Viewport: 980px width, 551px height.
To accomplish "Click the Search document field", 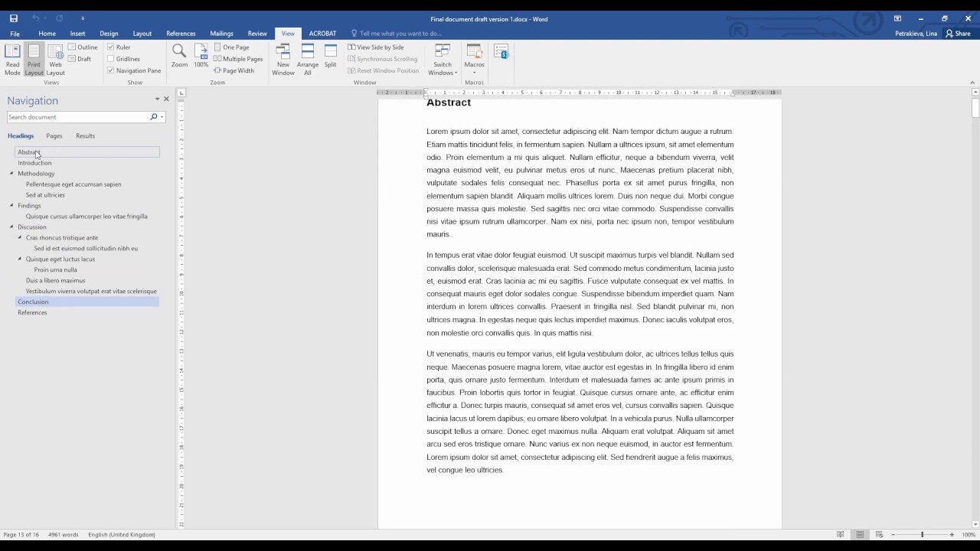I will [77, 117].
